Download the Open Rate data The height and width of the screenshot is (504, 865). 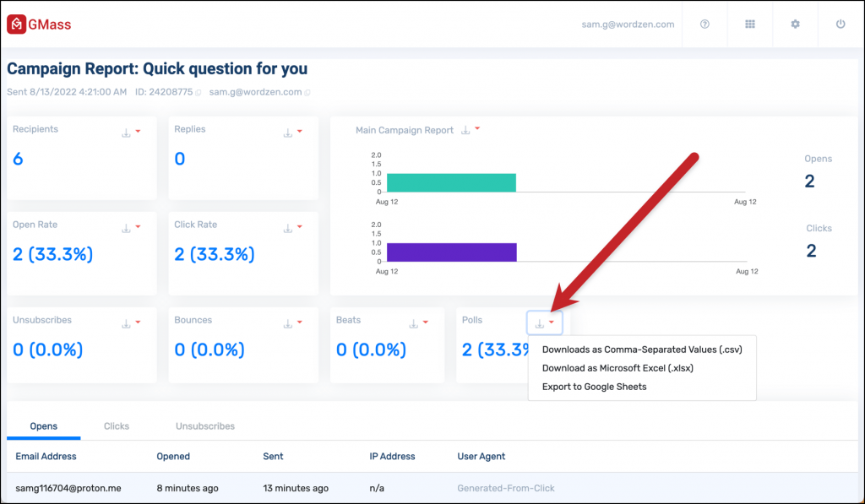point(128,227)
